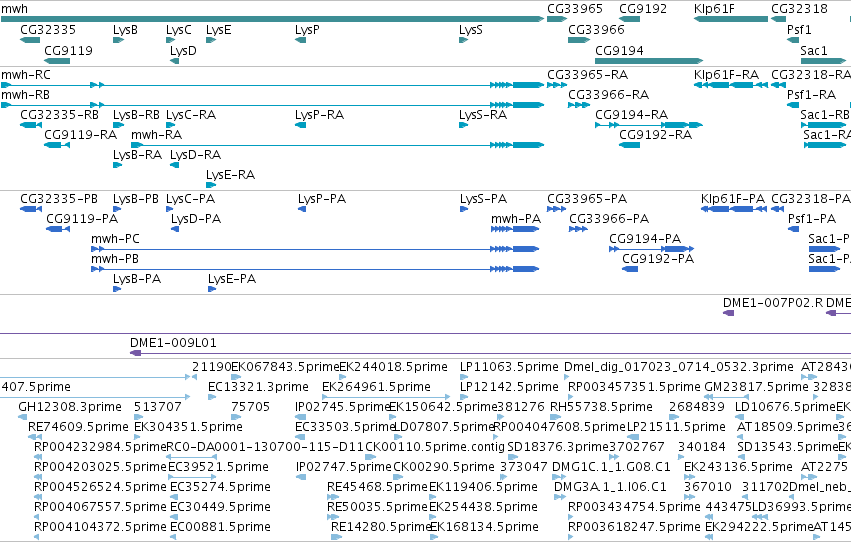This screenshot has height=542, width=851.
Task: Select the mwh-PC protein feature
Action: tap(315, 249)
